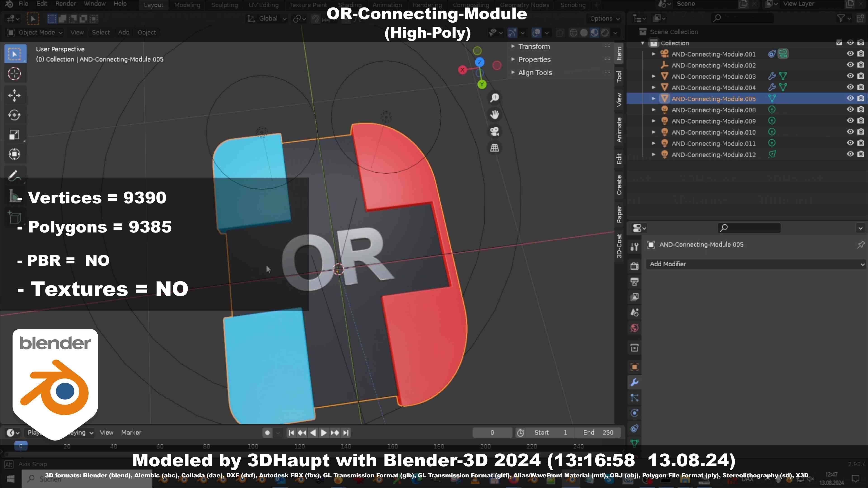Click the Z axis on navigation gizmo
This screenshot has width=868, height=488.
pos(479,62)
